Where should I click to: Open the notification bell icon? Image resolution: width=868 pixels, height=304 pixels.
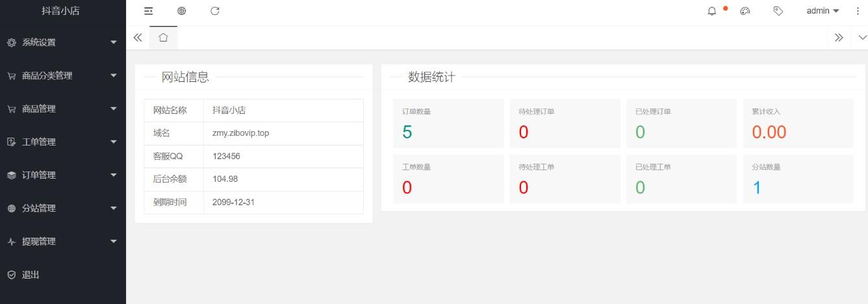[712, 11]
